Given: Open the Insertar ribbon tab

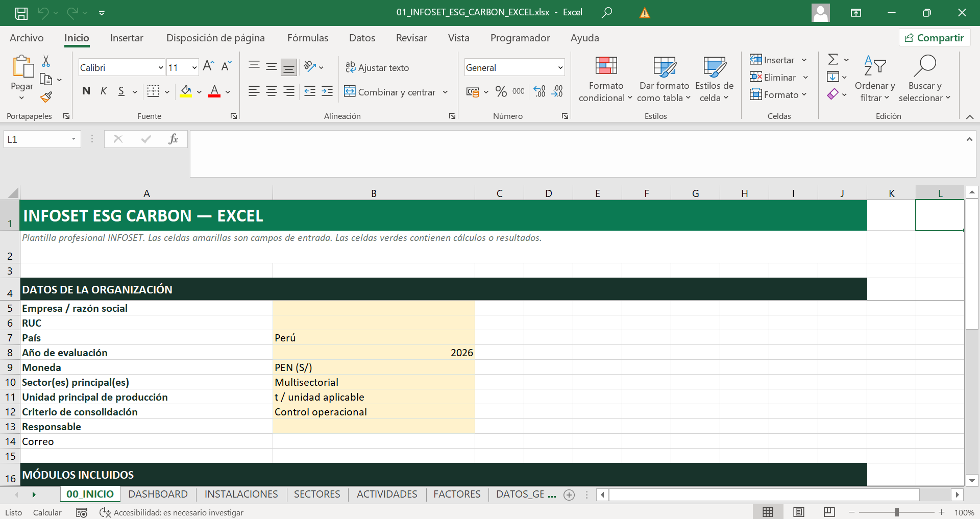Looking at the screenshot, I should (127, 38).
